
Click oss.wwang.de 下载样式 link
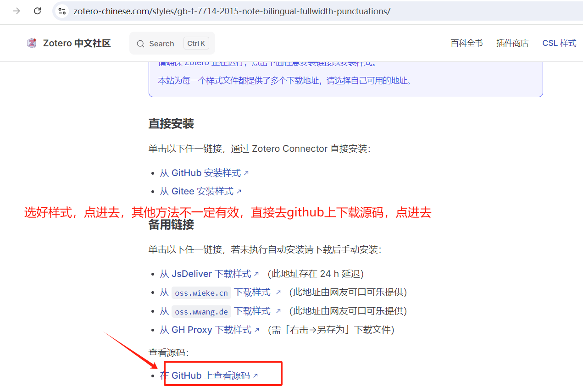point(220,311)
